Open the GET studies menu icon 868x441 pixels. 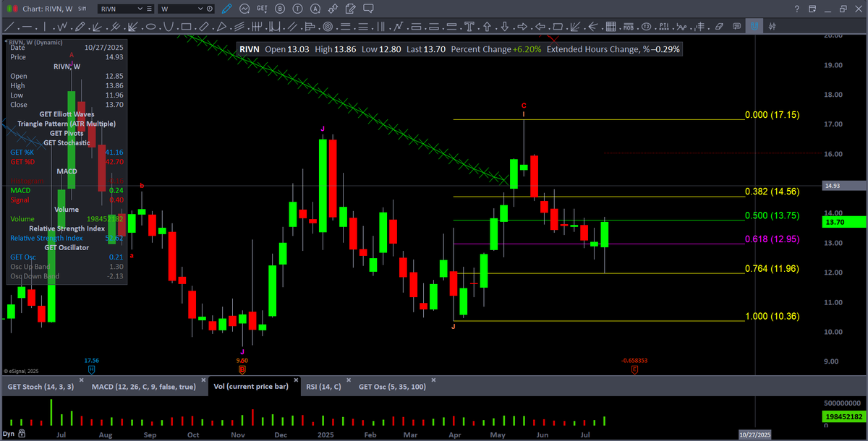point(262,9)
